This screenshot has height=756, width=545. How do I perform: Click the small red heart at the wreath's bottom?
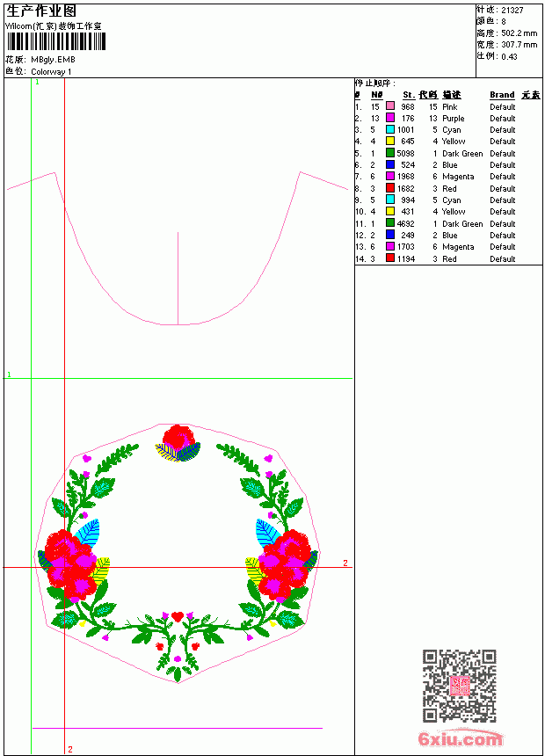click(x=178, y=616)
